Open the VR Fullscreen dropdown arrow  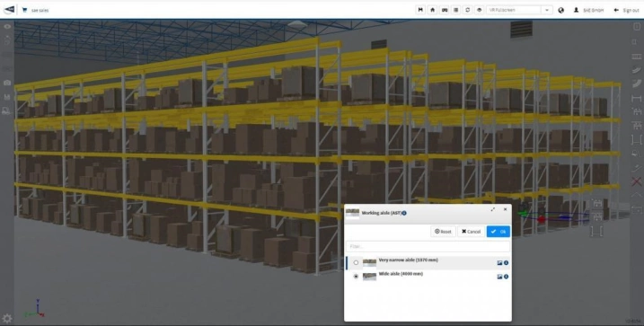pos(547,10)
